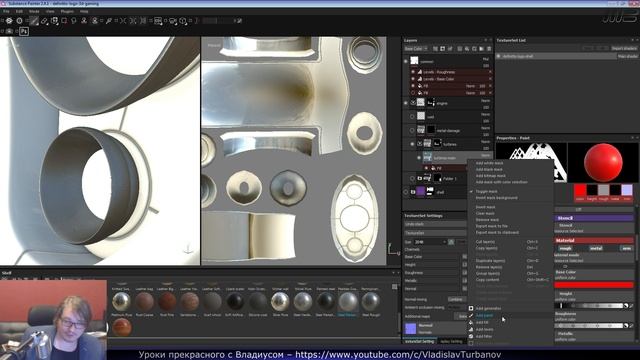Toggle visibility of 'Levels - Roughness' effect
Viewport: 640px width, 360px height.
tap(413, 72)
